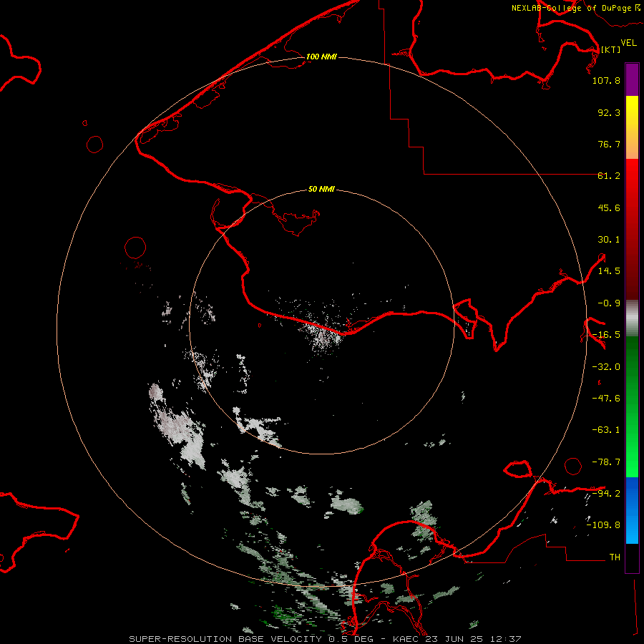
Task: Click the 50 NMI range ring label
Action: point(321,189)
